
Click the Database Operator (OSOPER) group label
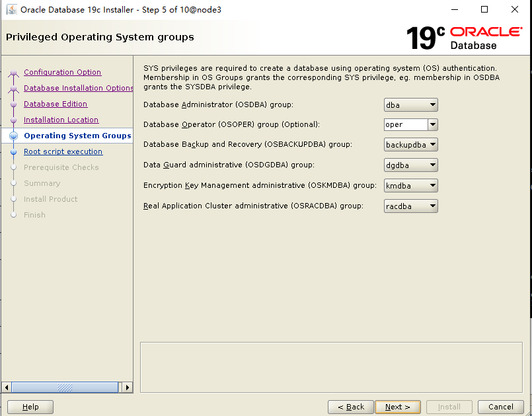click(231, 124)
